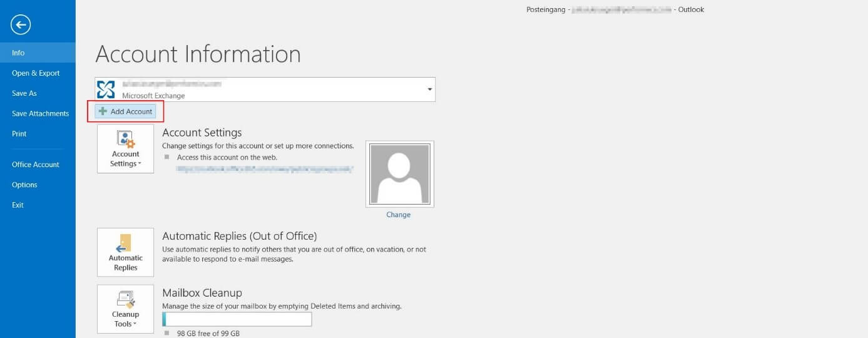
Task: Select Save Attachments in the sidebar
Action: (38, 113)
